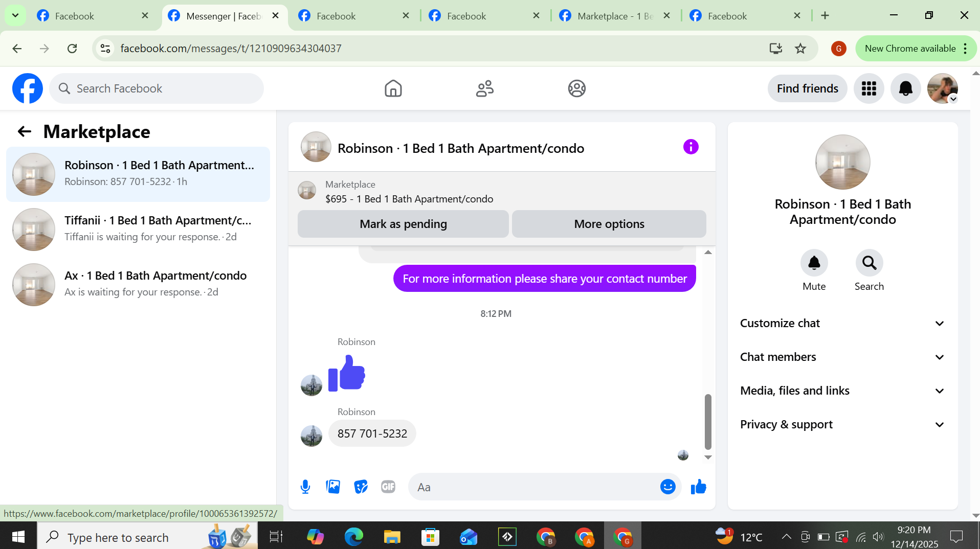View site information icon in address bar
Viewport: 980px width, 549px height.
105,49
